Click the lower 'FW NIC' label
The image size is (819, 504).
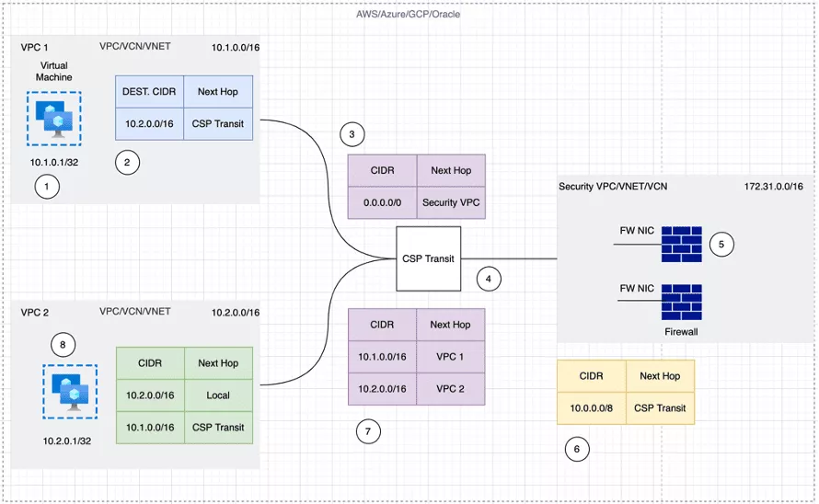pos(637,289)
